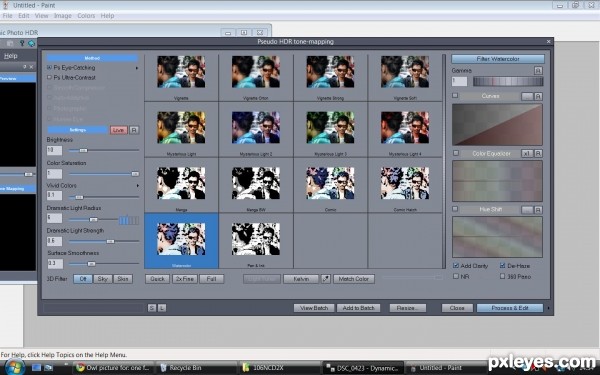Toggle the Live preview button
This screenshot has height=375, width=600.
pos(119,130)
